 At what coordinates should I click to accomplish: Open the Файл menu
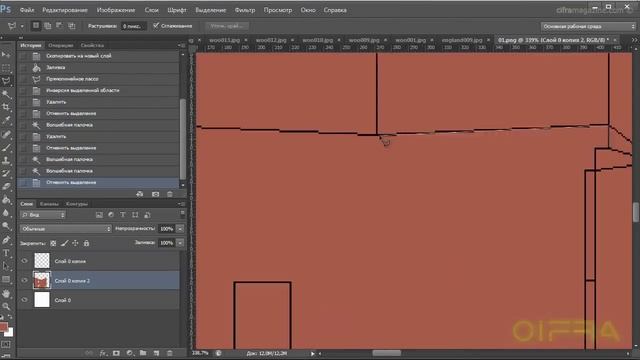click(27, 10)
